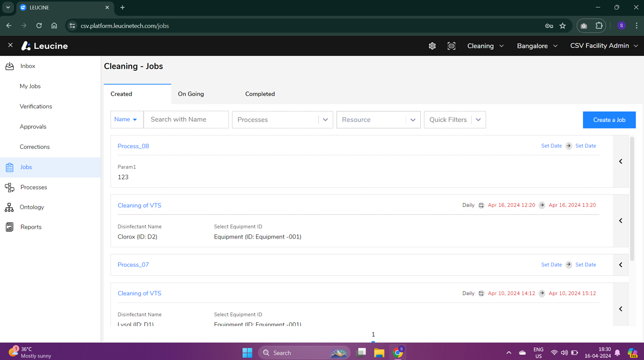The image size is (644, 360).
Task: Open the Cleaning module dropdown
Action: pyautogui.click(x=485, y=46)
